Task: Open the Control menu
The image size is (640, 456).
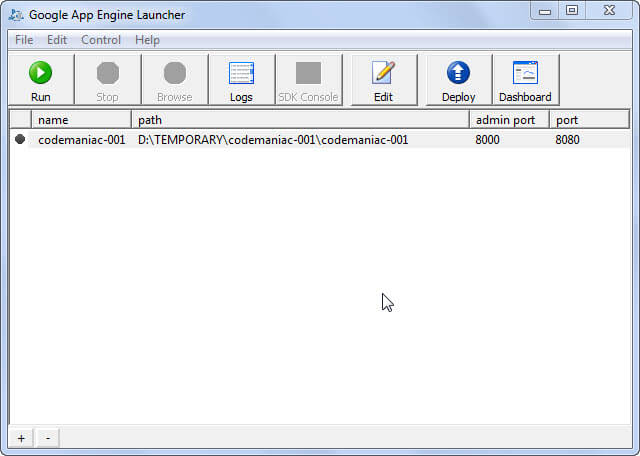Action: point(101,40)
